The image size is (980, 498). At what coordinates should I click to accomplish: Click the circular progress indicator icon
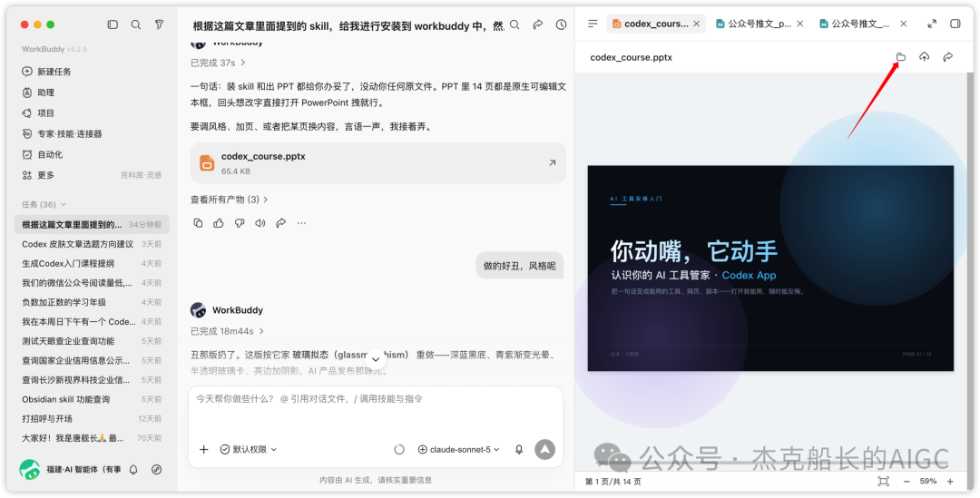[399, 449]
